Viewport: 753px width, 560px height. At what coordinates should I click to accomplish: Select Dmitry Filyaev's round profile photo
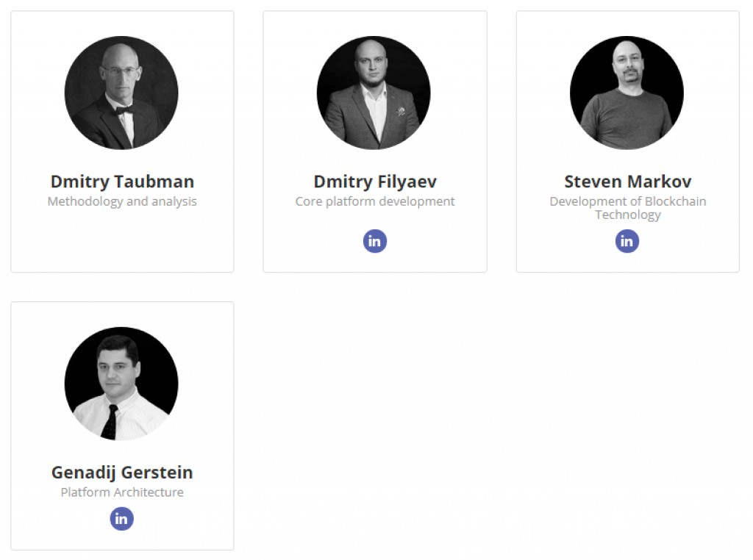coord(374,93)
